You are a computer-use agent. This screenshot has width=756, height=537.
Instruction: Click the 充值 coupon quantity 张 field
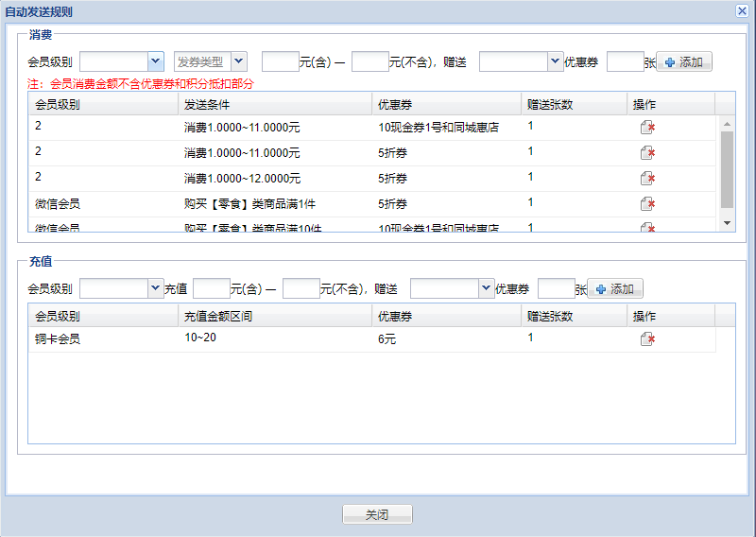(x=556, y=288)
